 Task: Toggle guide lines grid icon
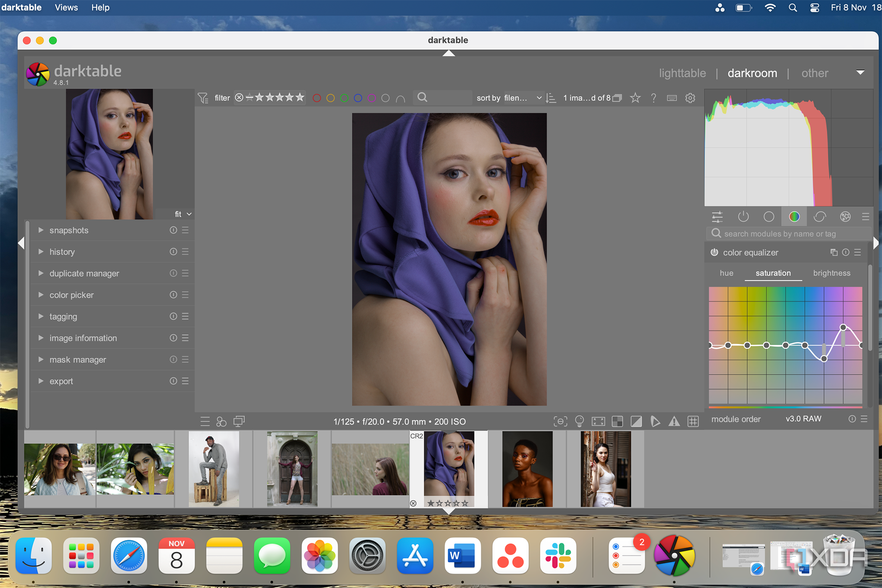coord(693,421)
